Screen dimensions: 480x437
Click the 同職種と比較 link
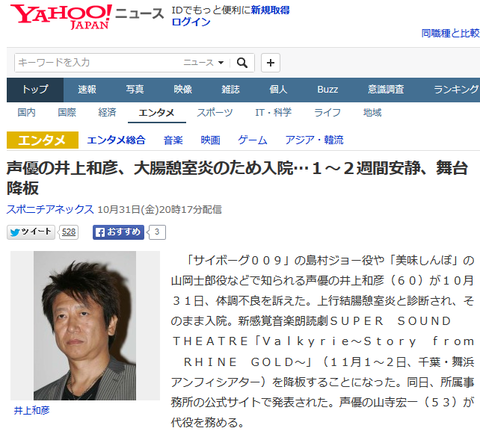coord(450,33)
